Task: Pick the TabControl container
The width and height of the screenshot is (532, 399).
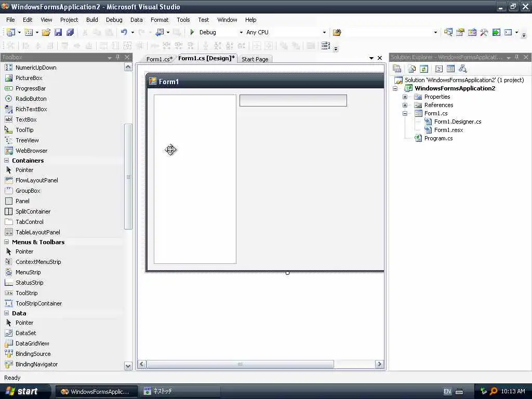Action: click(x=30, y=222)
